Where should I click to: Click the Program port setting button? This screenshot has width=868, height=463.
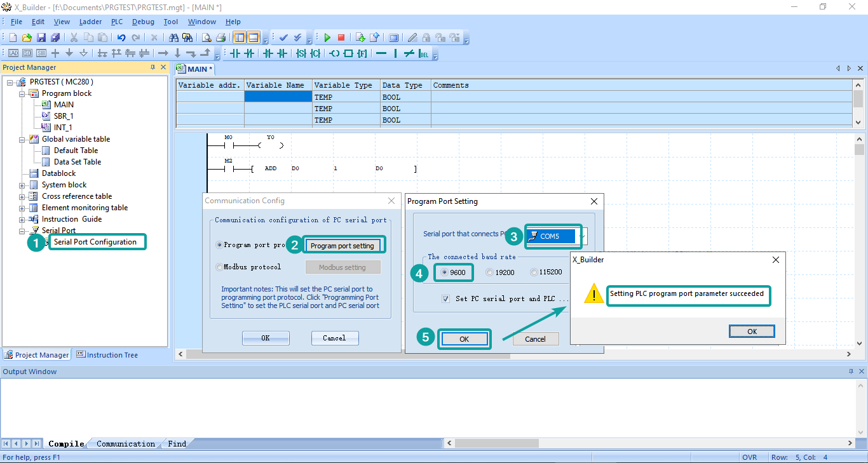tap(342, 246)
